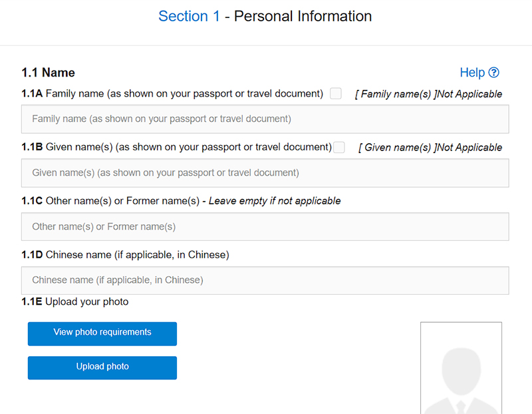Click the "[Given name(s)] Not Applicable" label text
Viewport: 532px width, 414px height.
pos(430,148)
